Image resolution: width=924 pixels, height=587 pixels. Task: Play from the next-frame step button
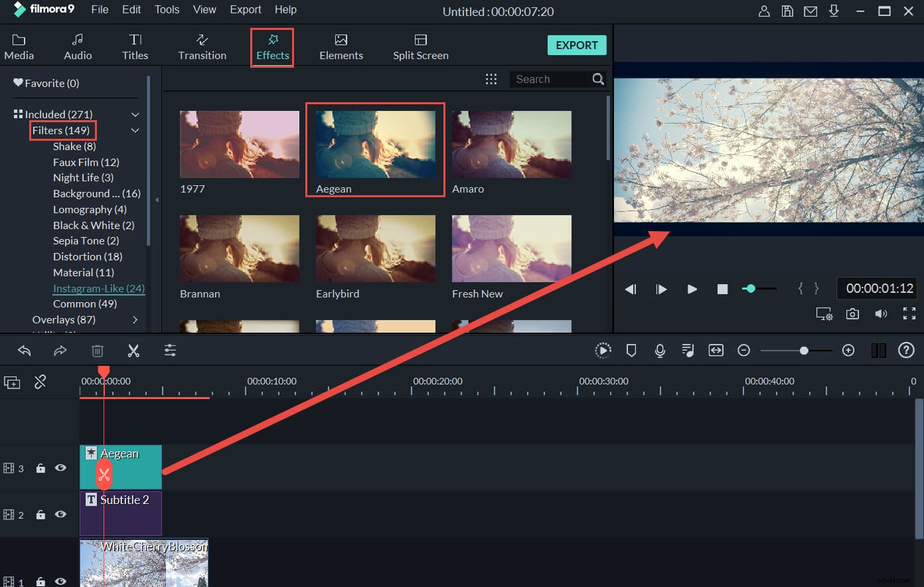pos(661,289)
